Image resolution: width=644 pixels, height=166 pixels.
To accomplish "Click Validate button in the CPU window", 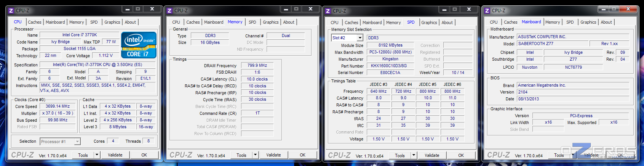I will (x=115, y=155).
